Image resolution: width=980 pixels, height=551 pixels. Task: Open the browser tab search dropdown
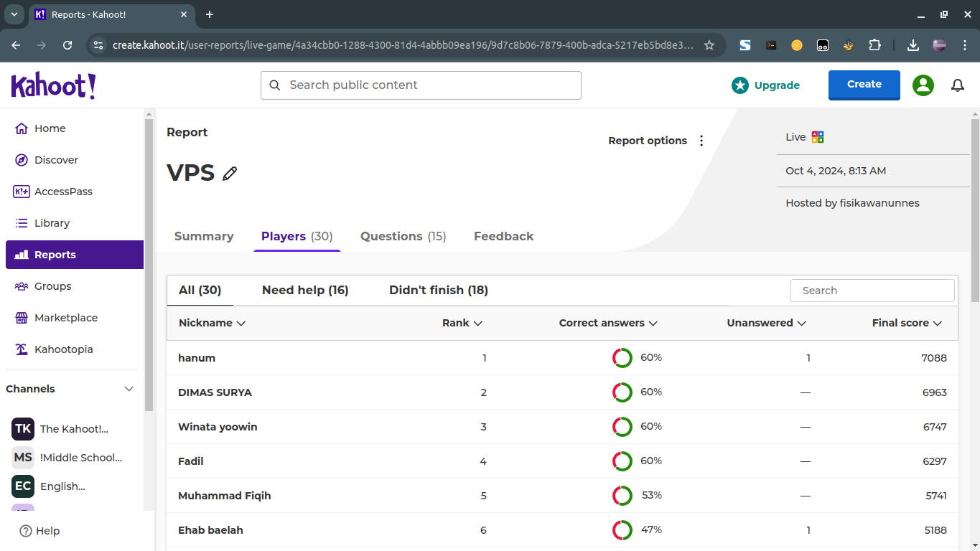[x=14, y=14]
